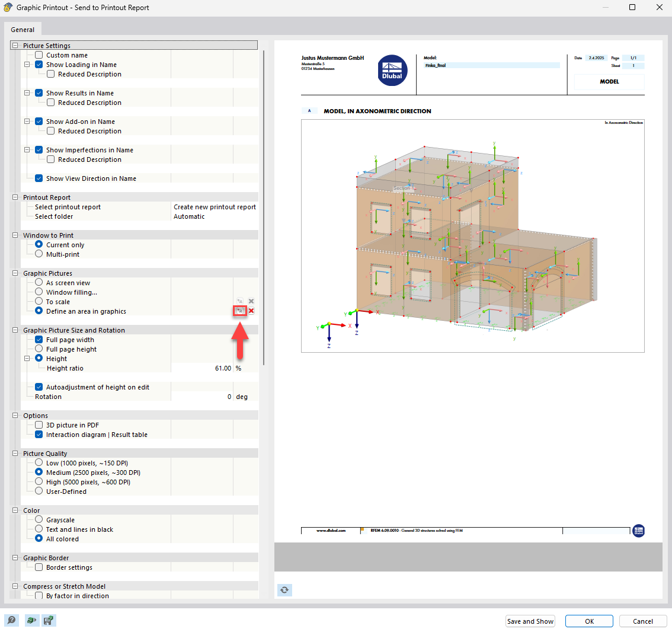Confirm settings with the OK button
Screen dimensions: 672x632
(x=589, y=621)
